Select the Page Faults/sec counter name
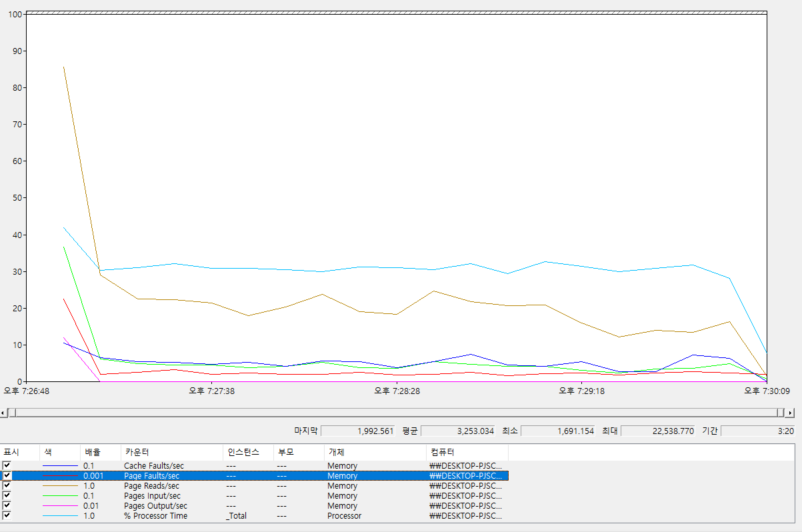The image size is (802, 532). [151, 475]
